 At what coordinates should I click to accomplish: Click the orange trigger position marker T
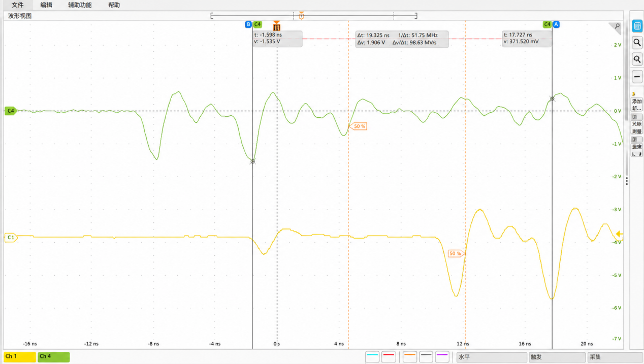(x=276, y=26)
